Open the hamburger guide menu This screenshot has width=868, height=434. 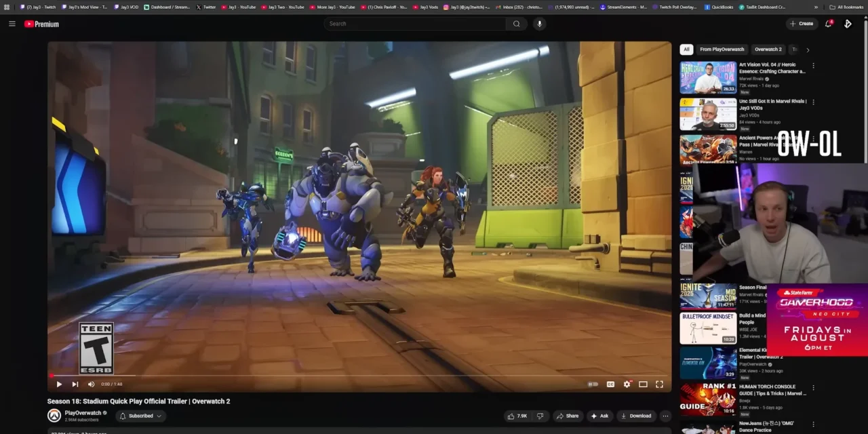click(12, 24)
